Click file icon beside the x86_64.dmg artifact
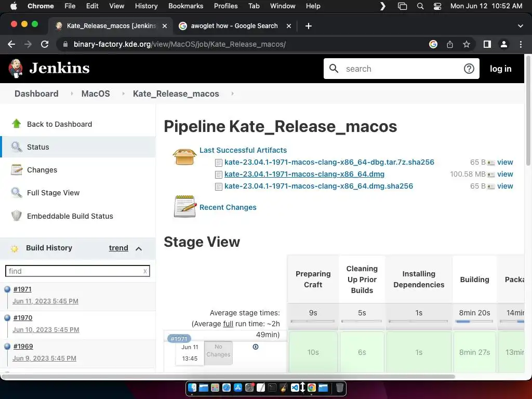Viewport: 532px width, 399px height. [219, 175]
